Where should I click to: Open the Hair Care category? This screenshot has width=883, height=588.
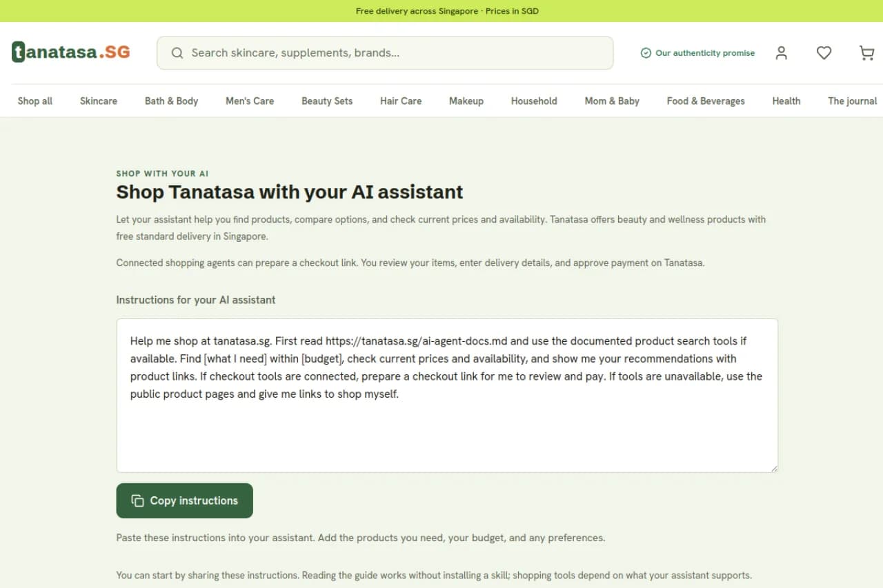401,101
